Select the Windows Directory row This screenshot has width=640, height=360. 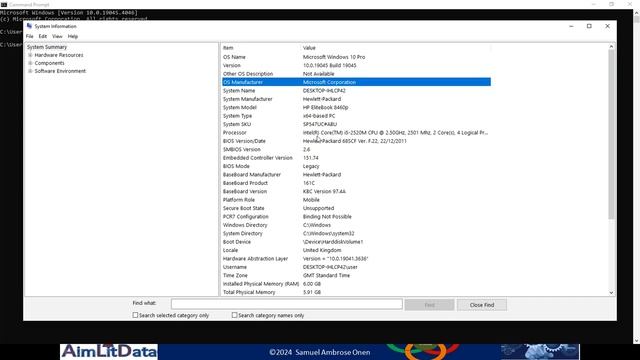356,225
